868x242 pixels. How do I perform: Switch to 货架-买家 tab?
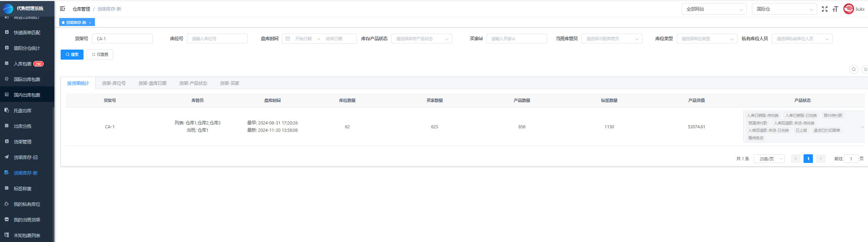(x=229, y=83)
